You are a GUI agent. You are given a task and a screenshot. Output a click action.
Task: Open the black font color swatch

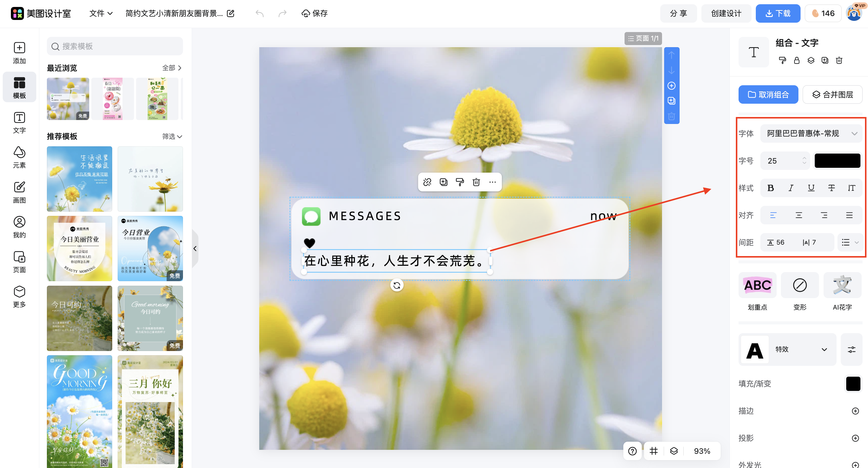(x=838, y=161)
